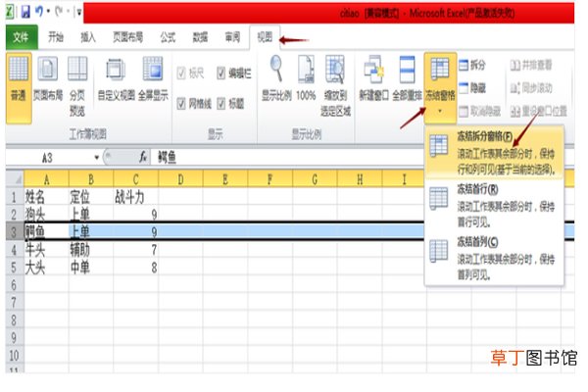Switch to the 插入 ribbon tab
Screen dimensions: 588x392
pyautogui.click(x=88, y=37)
